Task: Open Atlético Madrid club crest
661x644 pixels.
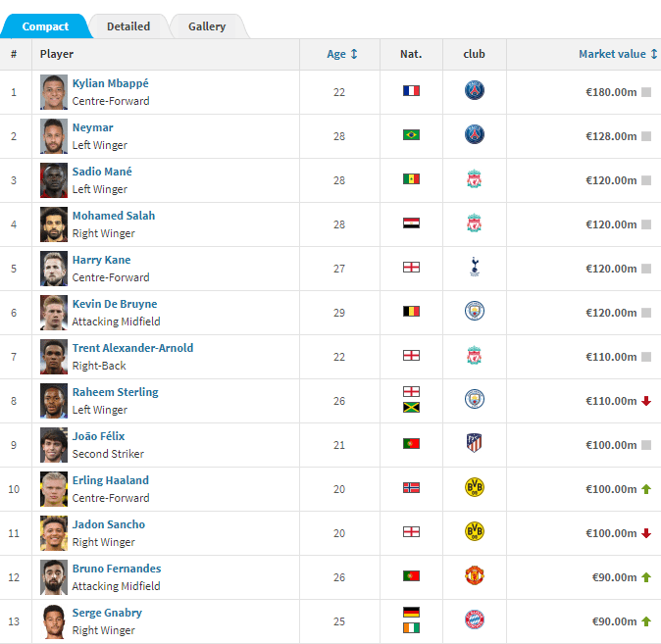Action: pyautogui.click(x=475, y=443)
